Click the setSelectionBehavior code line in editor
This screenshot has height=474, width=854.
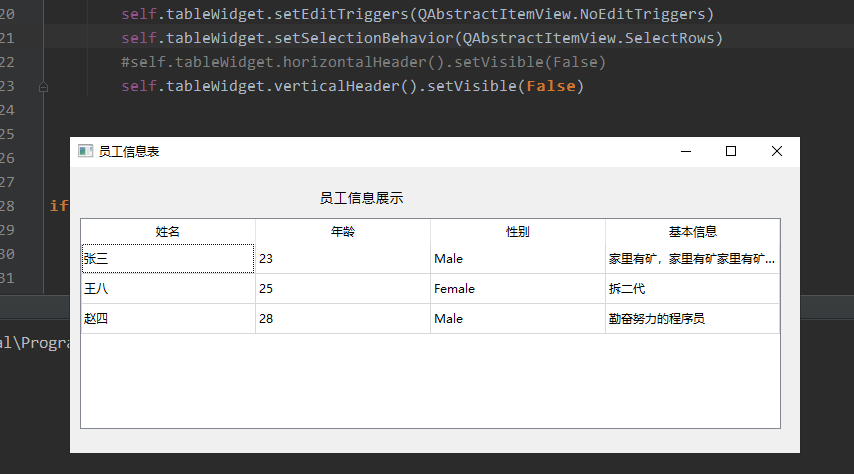422,38
